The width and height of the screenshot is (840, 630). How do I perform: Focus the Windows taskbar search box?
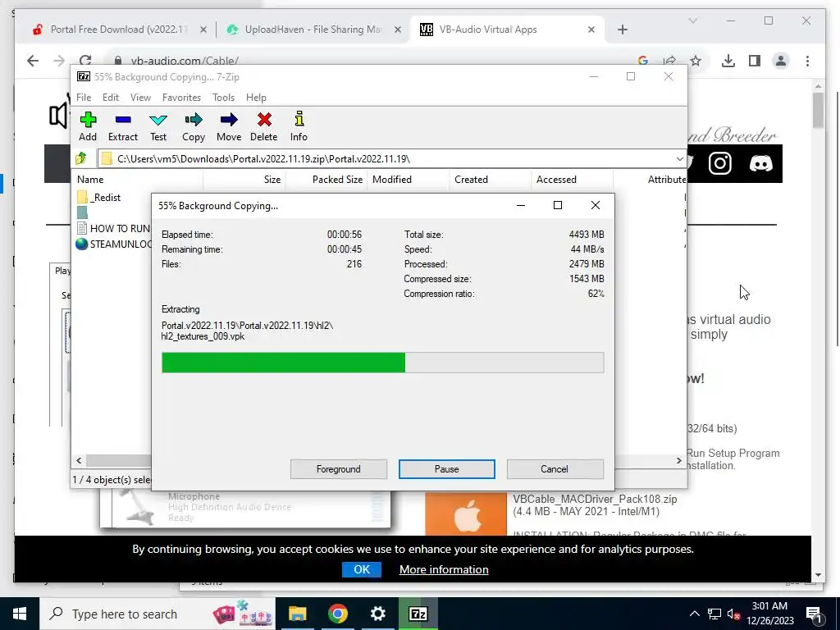coord(157,614)
